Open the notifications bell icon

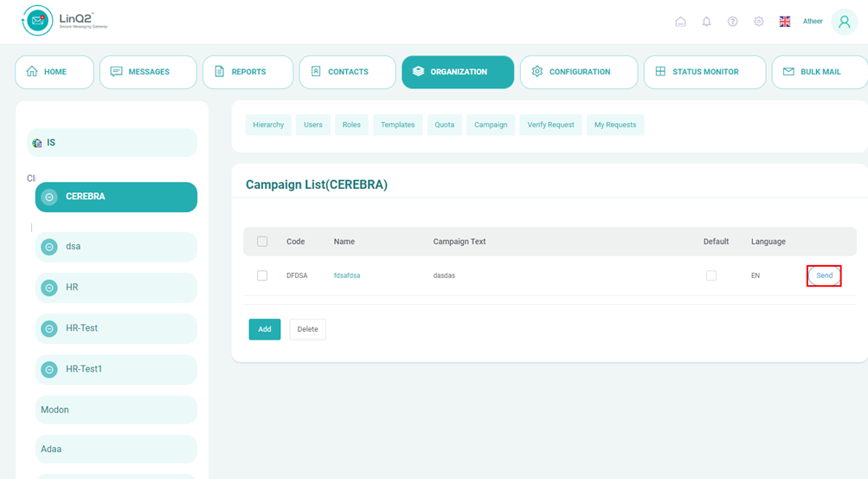click(706, 22)
